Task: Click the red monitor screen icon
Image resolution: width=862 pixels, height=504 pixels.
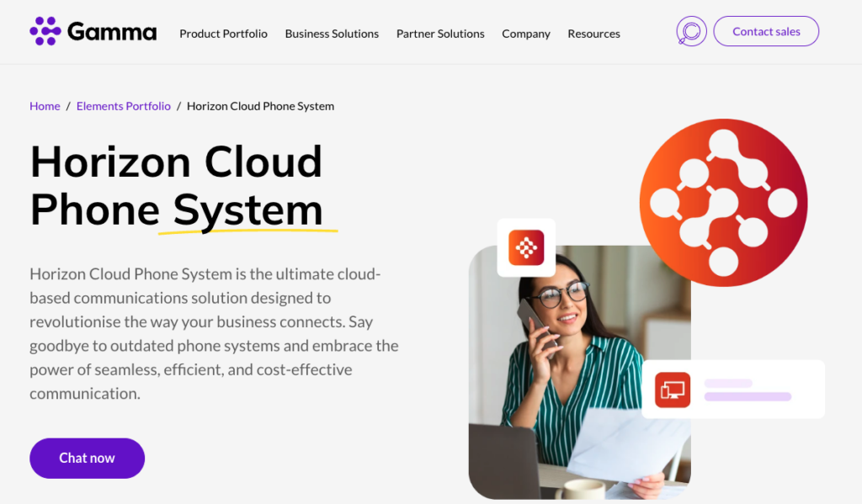Action: coord(673,390)
